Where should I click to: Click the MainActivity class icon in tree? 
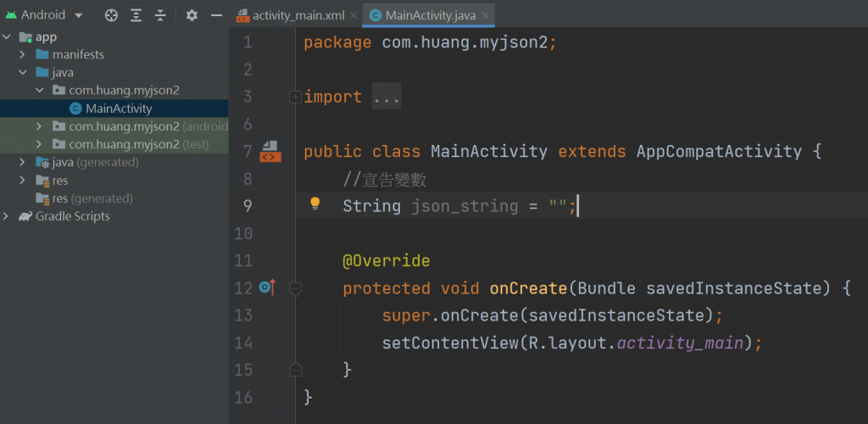pyautogui.click(x=75, y=109)
